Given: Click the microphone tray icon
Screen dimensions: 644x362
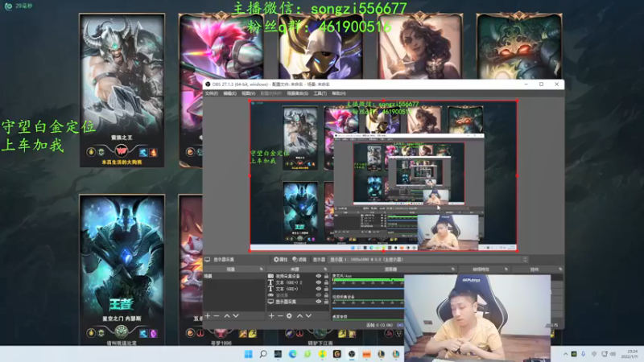Looking at the screenshot, I should (x=583, y=354).
